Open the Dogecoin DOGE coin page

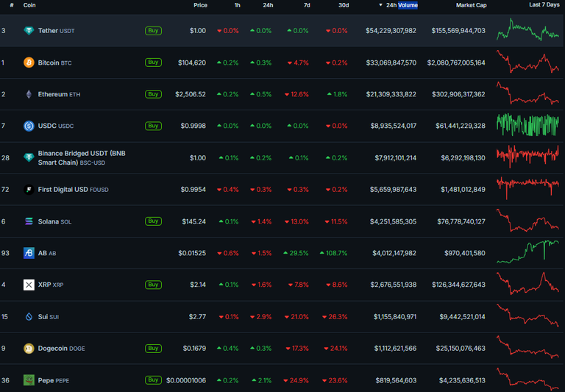click(x=61, y=349)
